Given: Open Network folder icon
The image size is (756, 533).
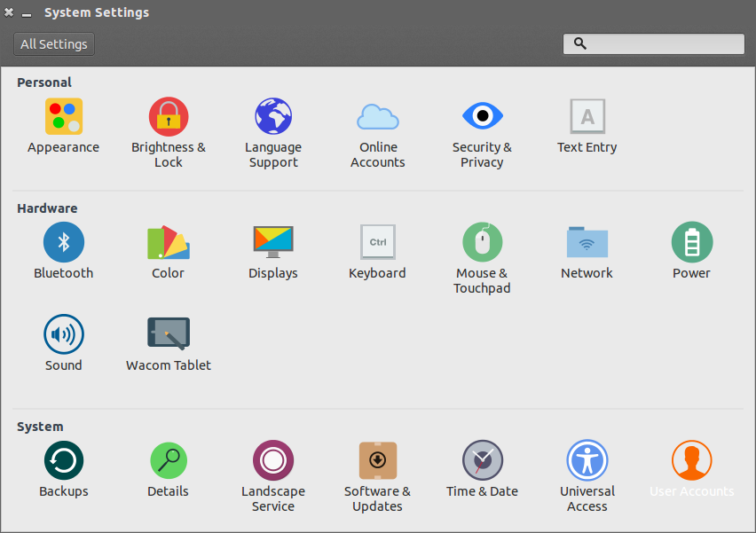Looking at the screenshot, I should click(x=587, y=242).
